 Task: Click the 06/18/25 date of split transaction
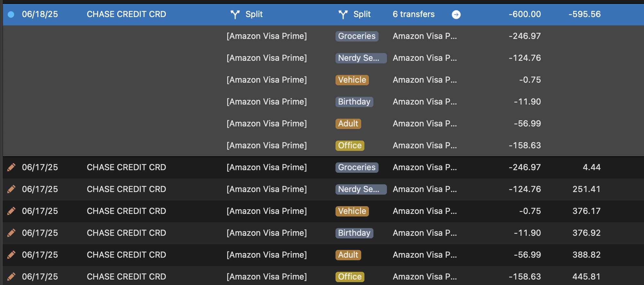(40, 14)
